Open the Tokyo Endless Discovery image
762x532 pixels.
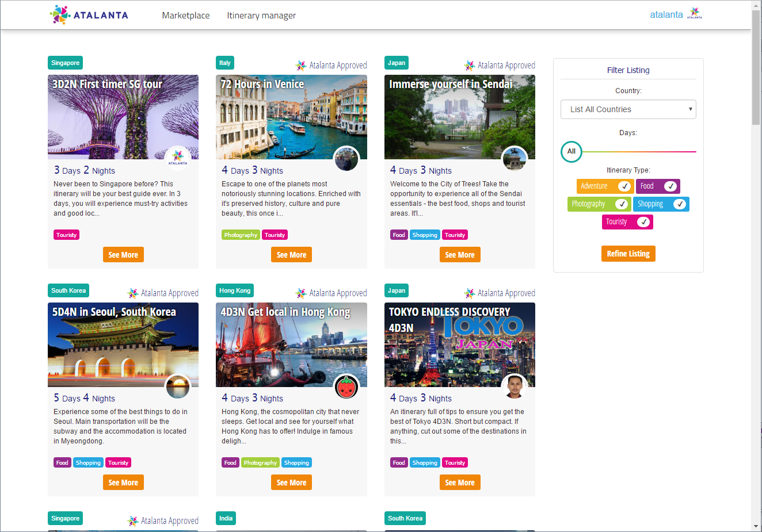click(460, 345)
